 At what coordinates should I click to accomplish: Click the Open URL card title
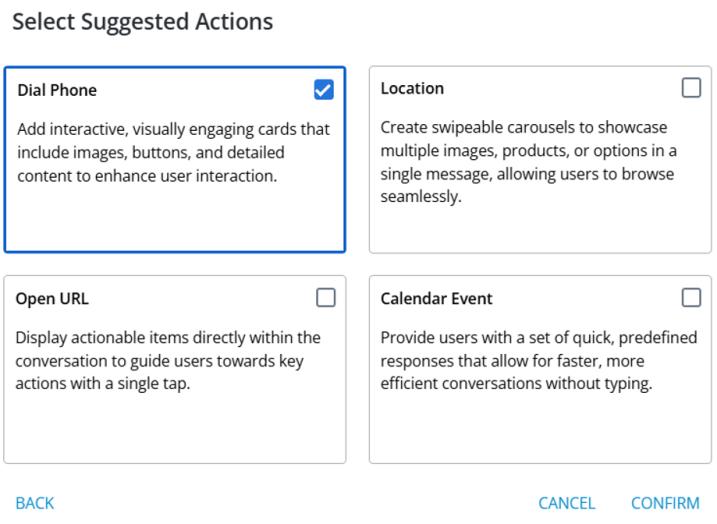(x=52, y=298)
